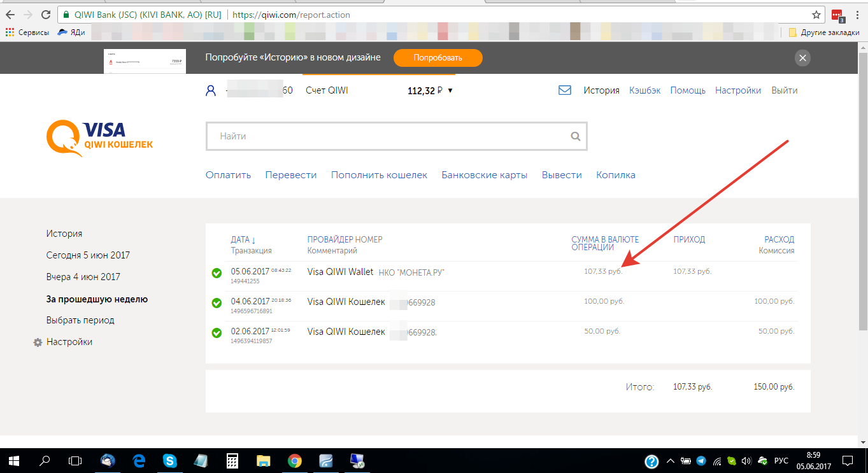868x473 pixels.
Task: Open the Банковские карты section
Action: coord(485,175)
